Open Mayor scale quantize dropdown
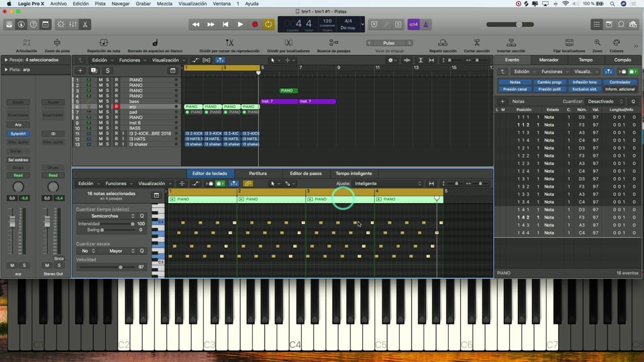 119,251
